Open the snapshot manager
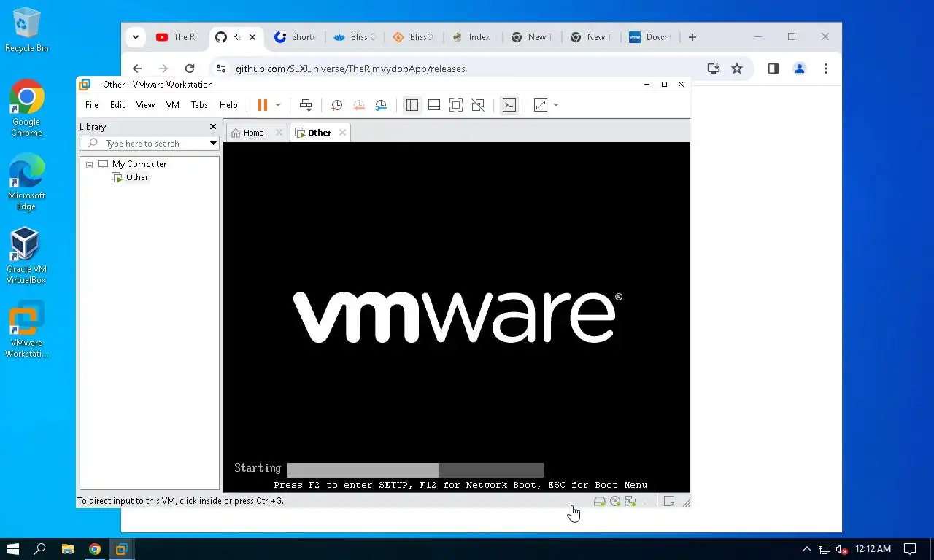 (x=381, y=105)
